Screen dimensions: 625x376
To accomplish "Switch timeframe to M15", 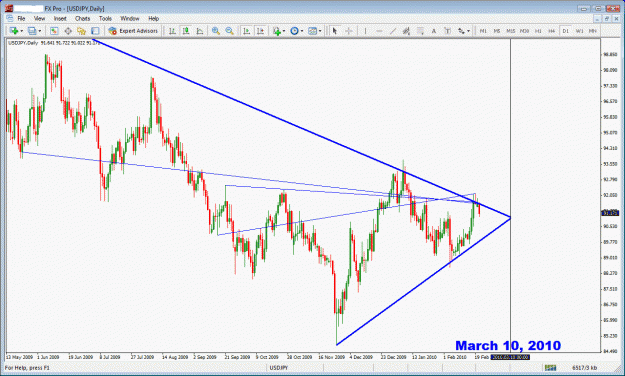I will (511, 31).
